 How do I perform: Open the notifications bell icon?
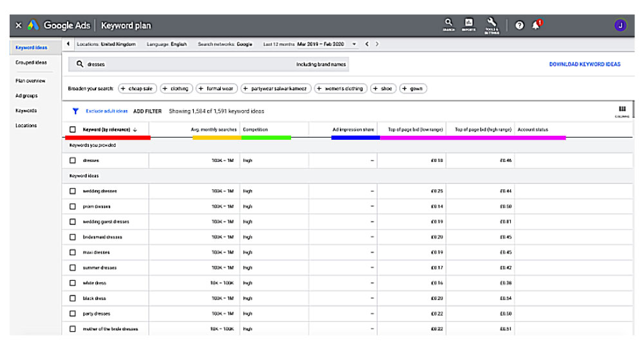click(536, 24)
